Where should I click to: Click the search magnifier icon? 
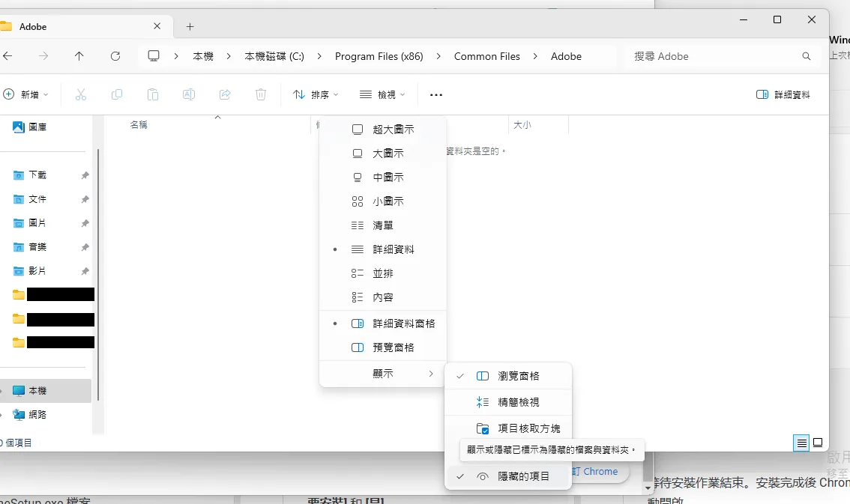pyautogui.click(x=806, y=56)
